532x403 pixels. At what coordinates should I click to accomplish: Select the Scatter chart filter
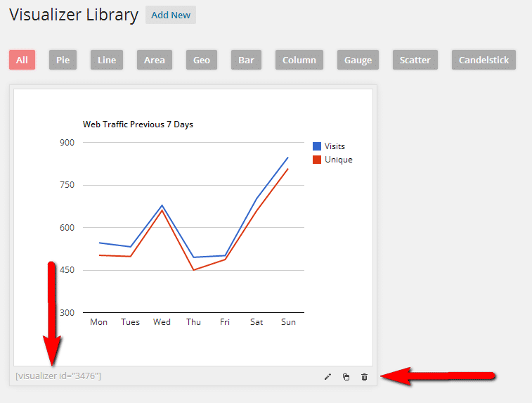point(415,60)
